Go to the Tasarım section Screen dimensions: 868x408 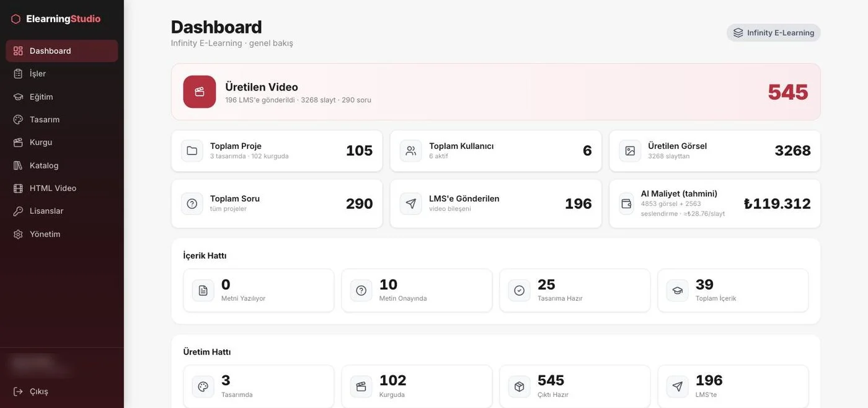click(62, 120)
